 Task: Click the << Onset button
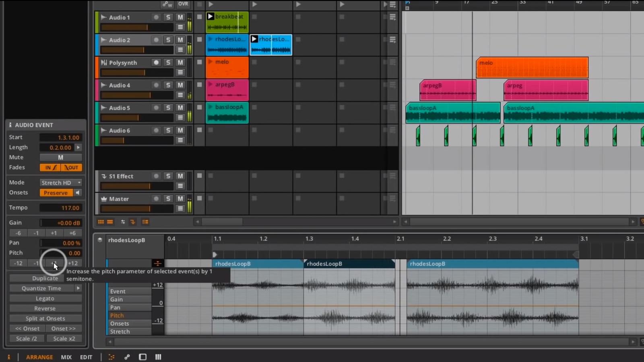pos(27,329)
